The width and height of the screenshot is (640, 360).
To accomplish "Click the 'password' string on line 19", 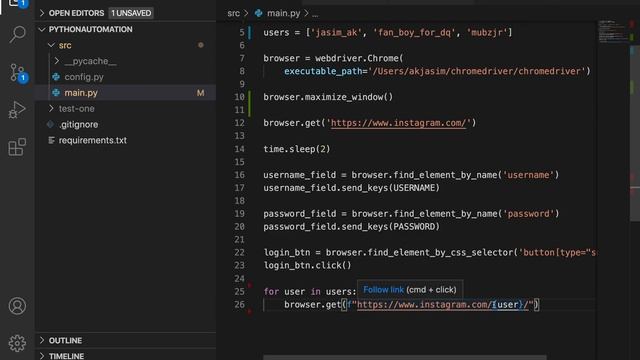I will click(x=528, y=214).
